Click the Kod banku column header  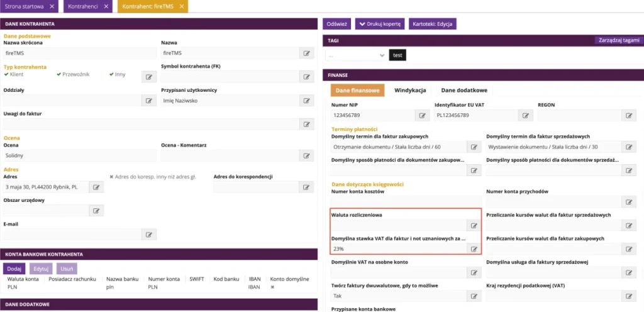point(226,279)
